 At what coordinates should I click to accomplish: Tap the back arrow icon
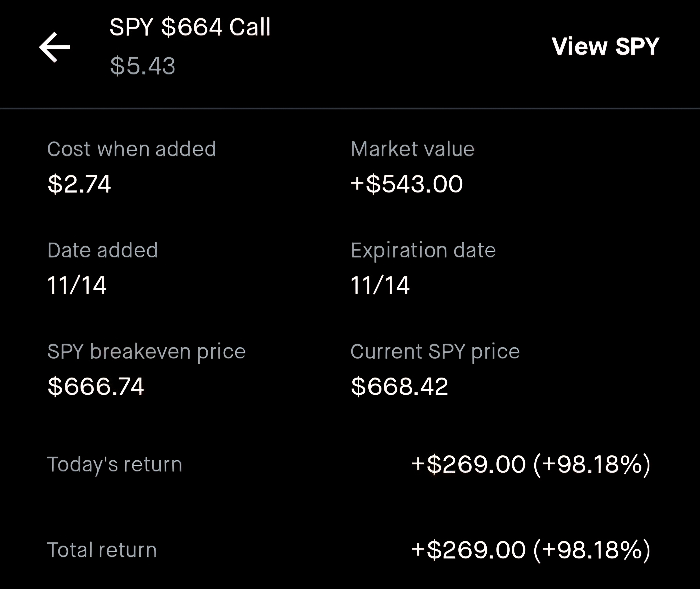[x=54, y=47]
